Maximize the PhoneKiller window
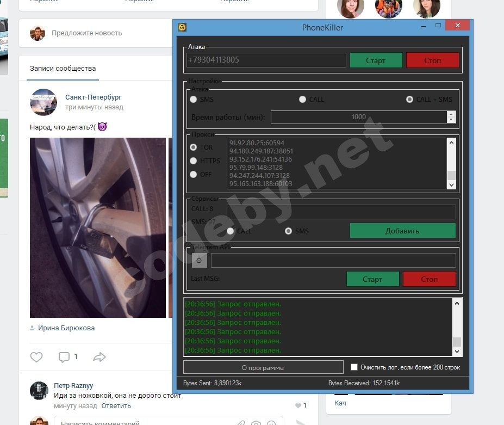Screen dimensions: 504x425 click(438, 26)
